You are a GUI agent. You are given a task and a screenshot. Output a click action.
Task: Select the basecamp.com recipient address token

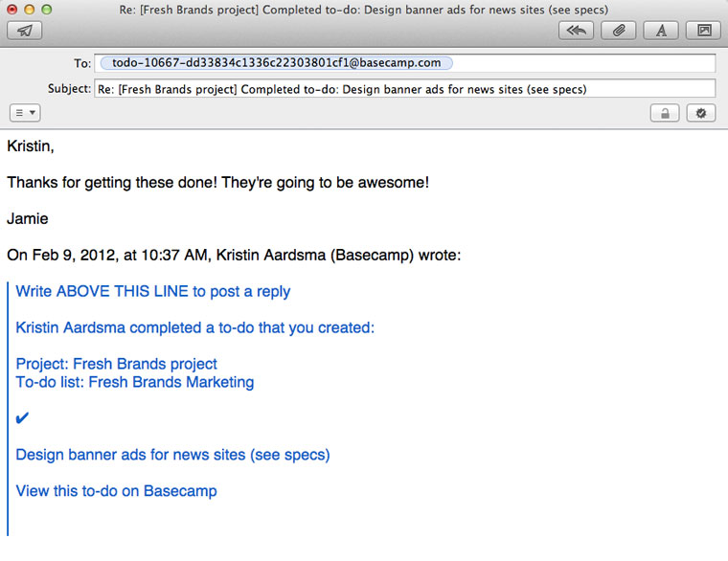276,63
